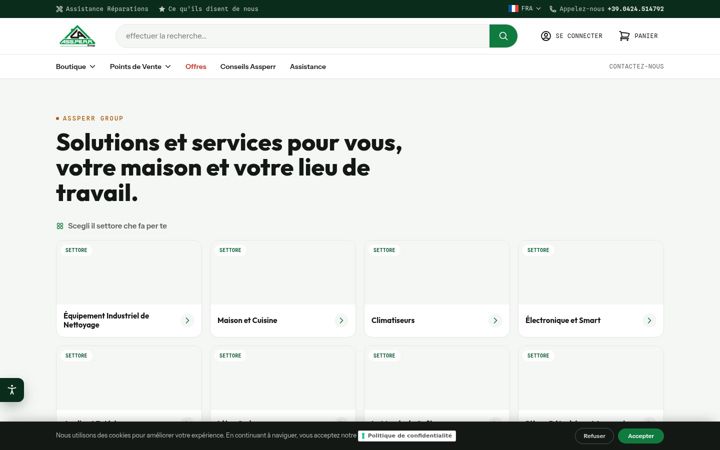The image size is (720, 450).
Task: Expand the Boutique menu
Action: [x=76, y=67]
